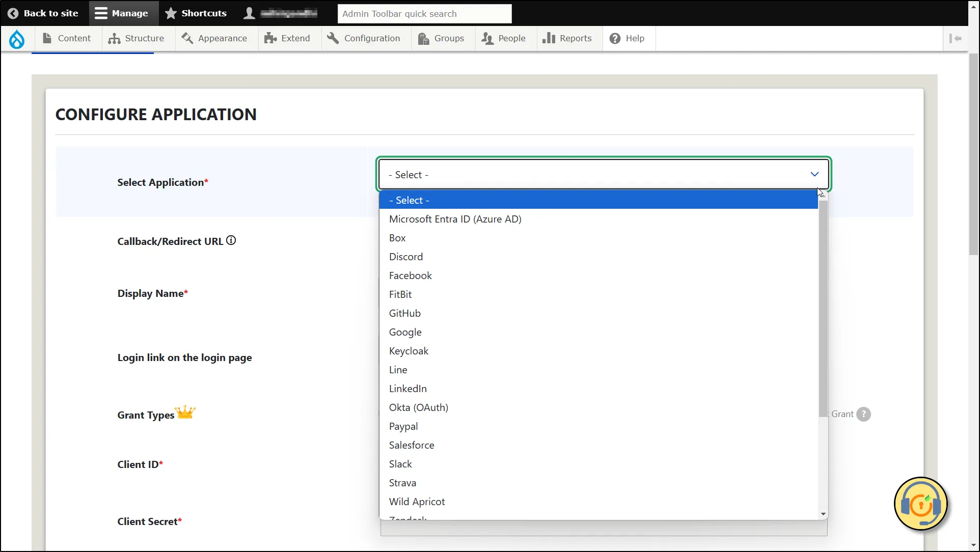The height and width of the screenshot is (552, 980).
Task: Choose Microsoft Entra ID (Azure AD) option
Action: point(598,219)
